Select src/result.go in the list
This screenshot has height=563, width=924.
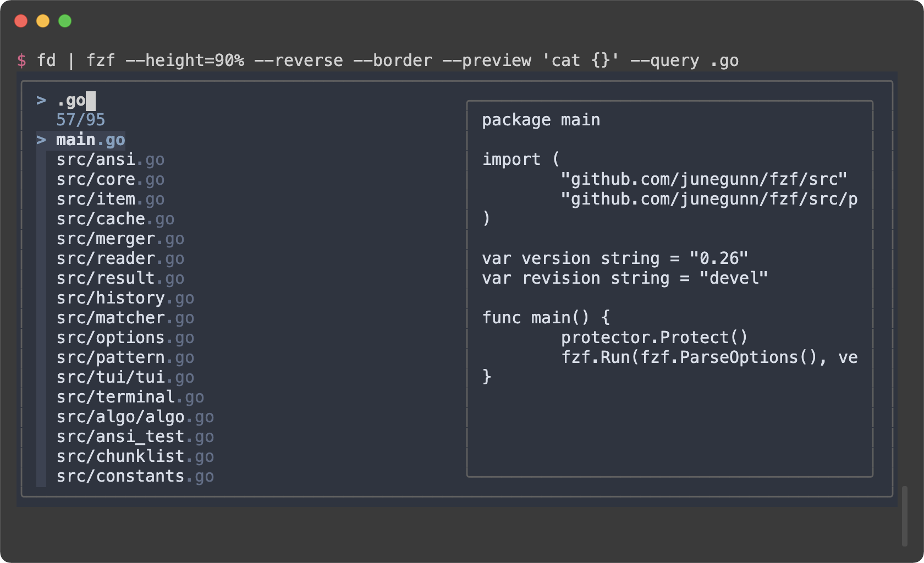click(120, 278)
